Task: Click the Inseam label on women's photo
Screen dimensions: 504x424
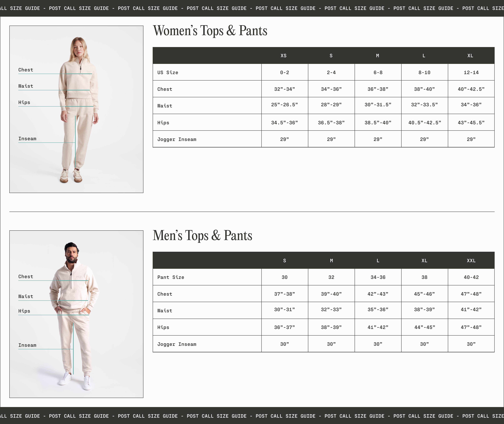Action: (27, 139)
